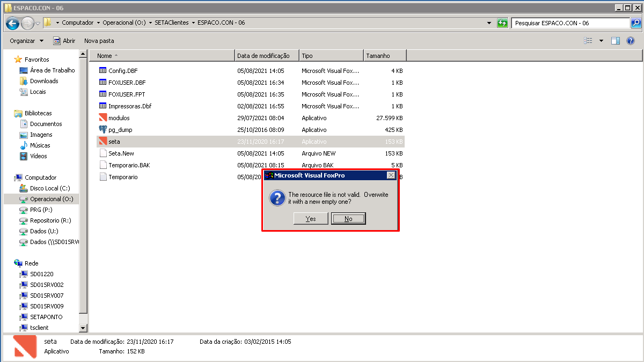The height and width of the screenshot is (362, 644).
Task: Click the question mark icon in dialog
Action: (277, 198)
